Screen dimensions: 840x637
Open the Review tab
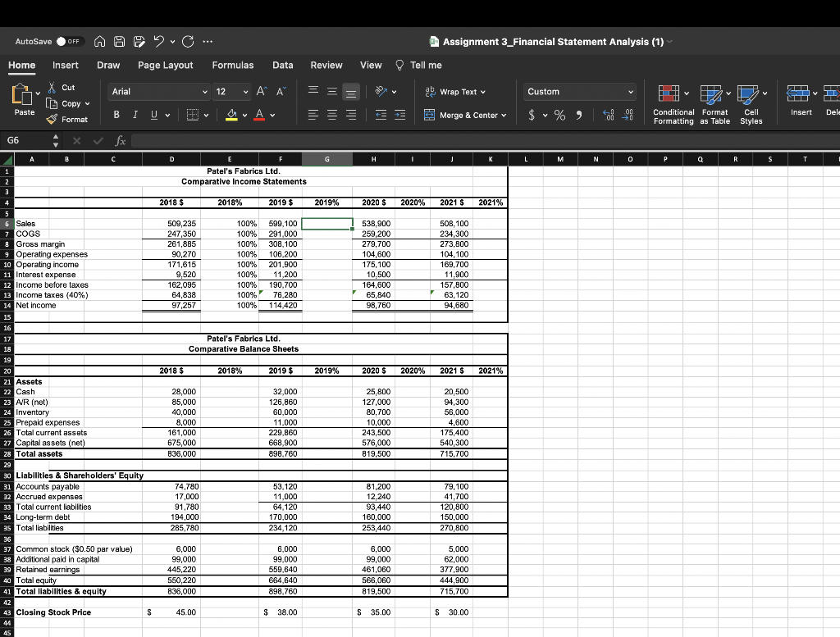(326, 65)
